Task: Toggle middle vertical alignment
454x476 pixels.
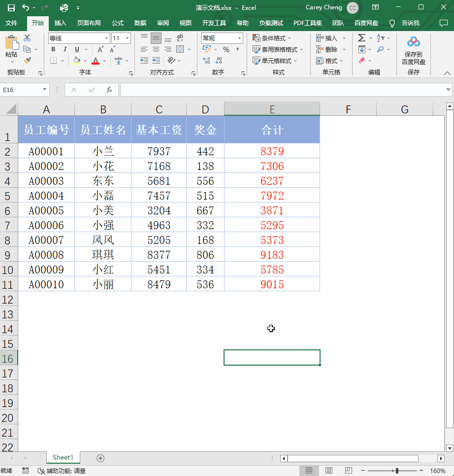Action: (156, 38)
